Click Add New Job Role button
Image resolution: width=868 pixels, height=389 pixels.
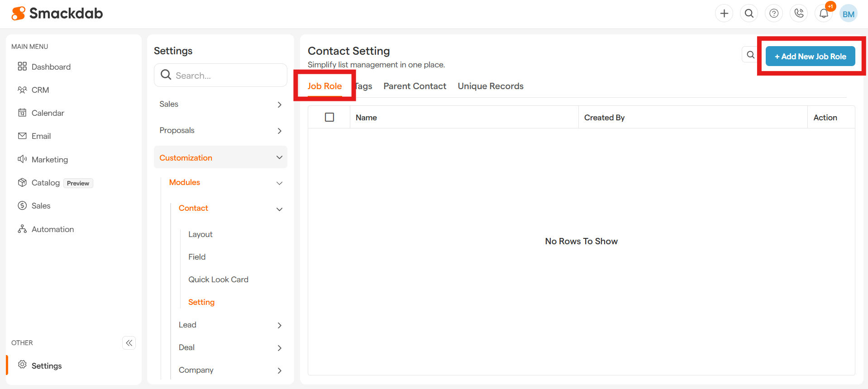(x=810, y=57)
